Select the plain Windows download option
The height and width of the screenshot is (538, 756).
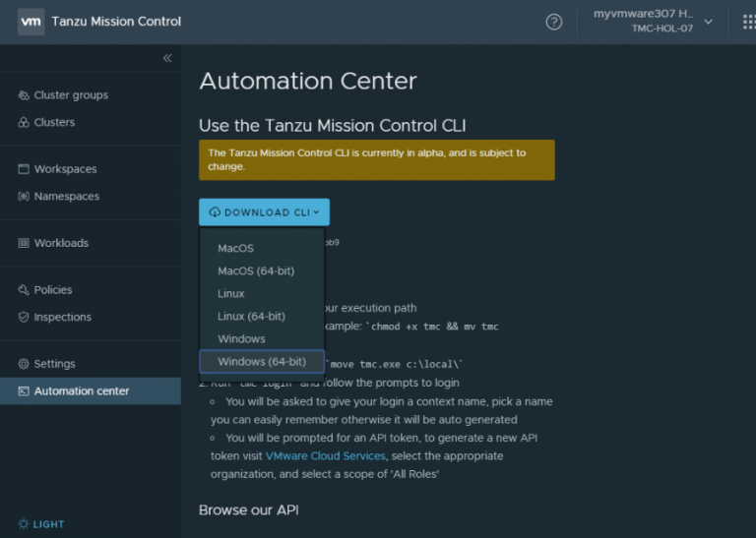pos(241,338)
